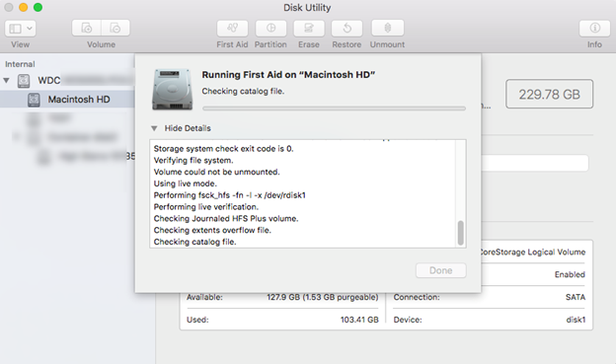This screenshot has width=616, height=364.
Task: Click the 'Verifying file system.' log line
Action: pos(193,160)
